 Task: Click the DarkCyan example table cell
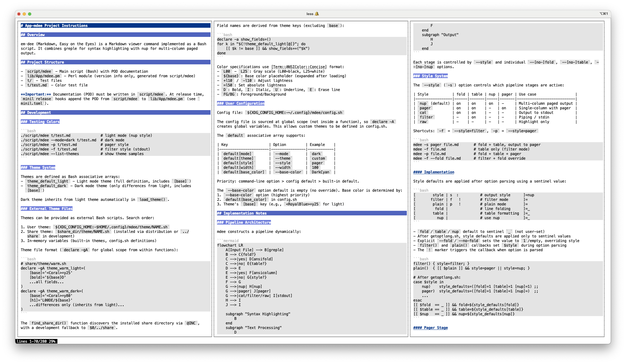pyautogui.click(x=320, y=172)
